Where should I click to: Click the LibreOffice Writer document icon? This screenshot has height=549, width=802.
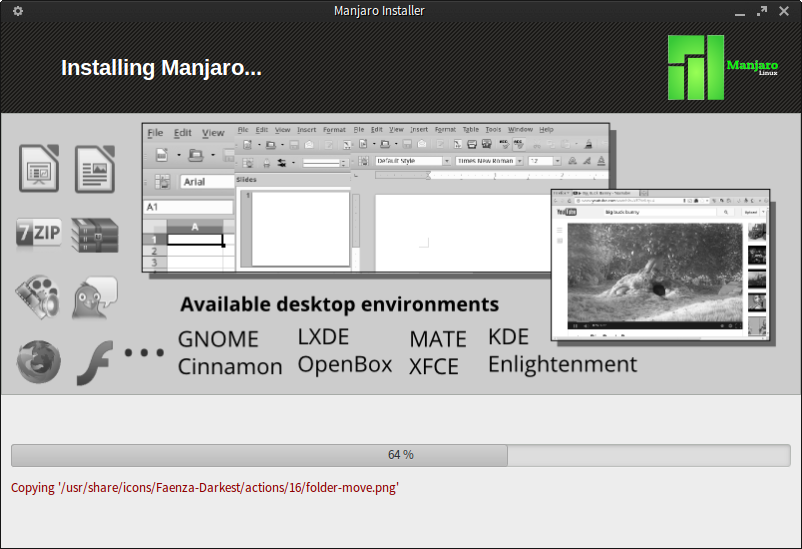(95, 169)
